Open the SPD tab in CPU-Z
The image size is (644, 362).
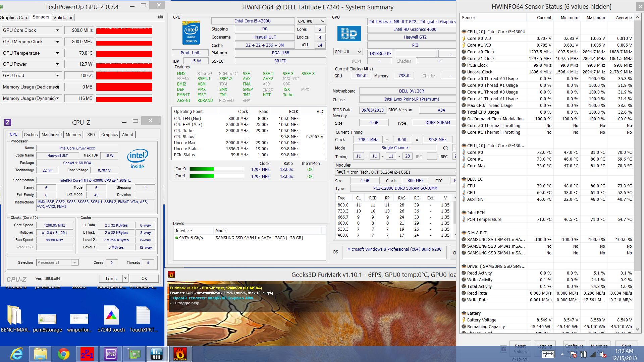91,134
